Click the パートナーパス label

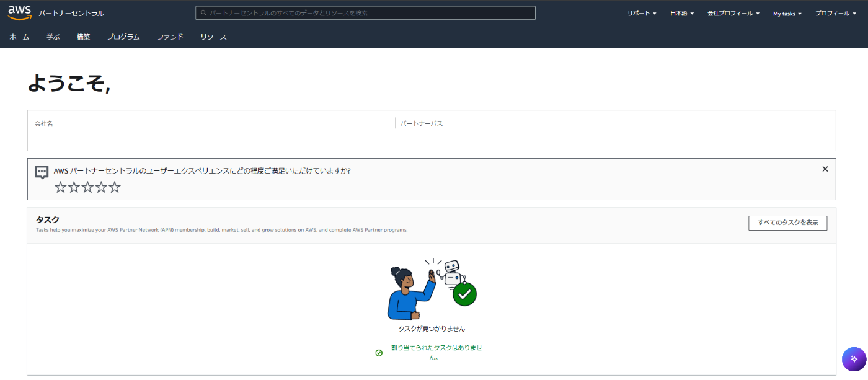422,124
